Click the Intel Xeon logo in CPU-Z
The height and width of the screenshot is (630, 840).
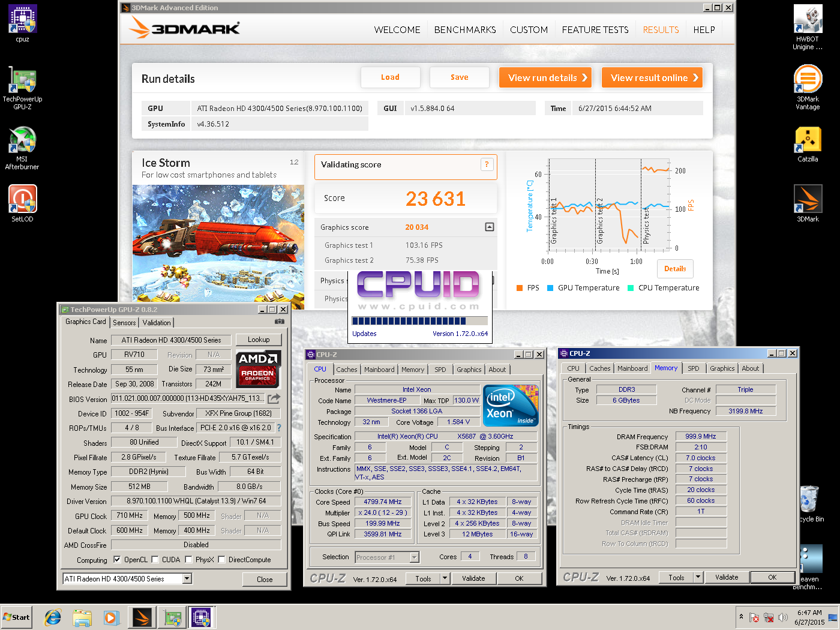pos(511,406)
